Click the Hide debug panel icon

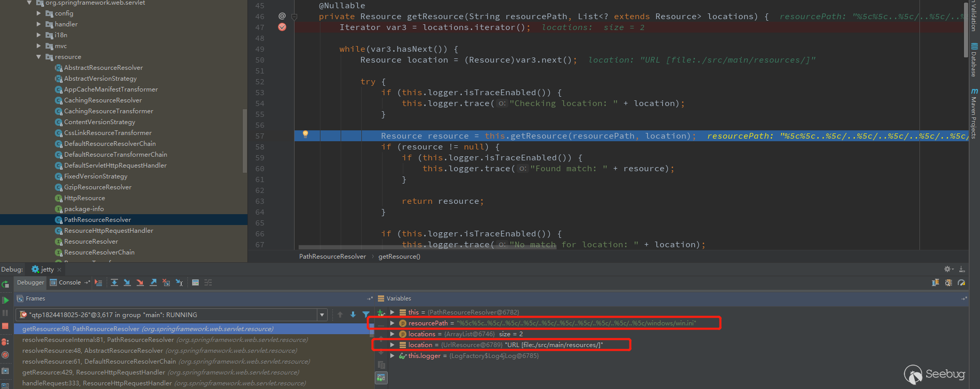point(962,269)
